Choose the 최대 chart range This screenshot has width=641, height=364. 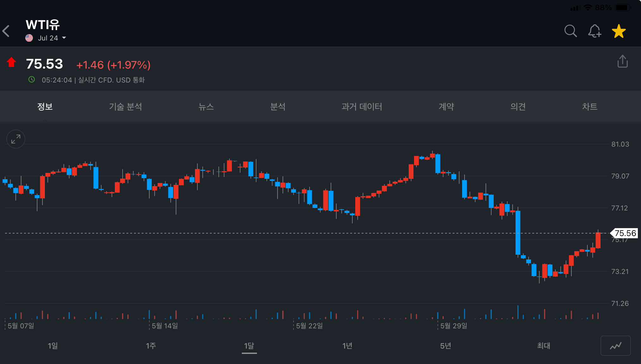(544, 346)
